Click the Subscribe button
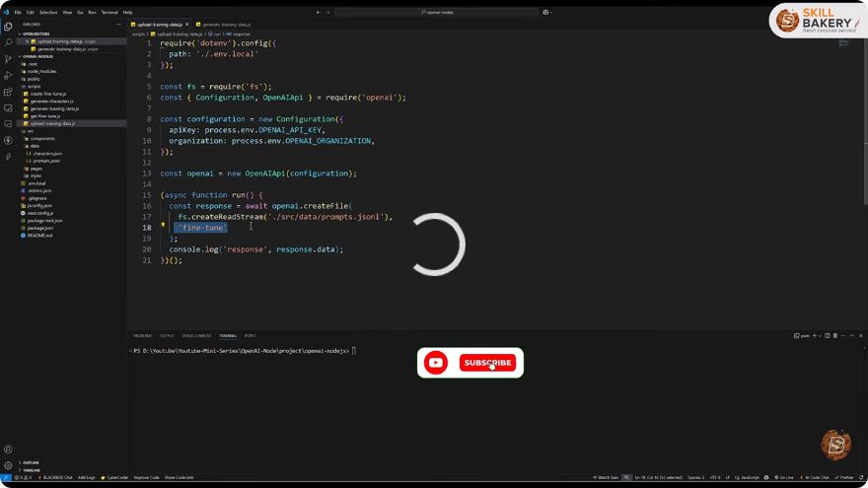The width and height of the screenshot is (868, 488). point(487,363)
